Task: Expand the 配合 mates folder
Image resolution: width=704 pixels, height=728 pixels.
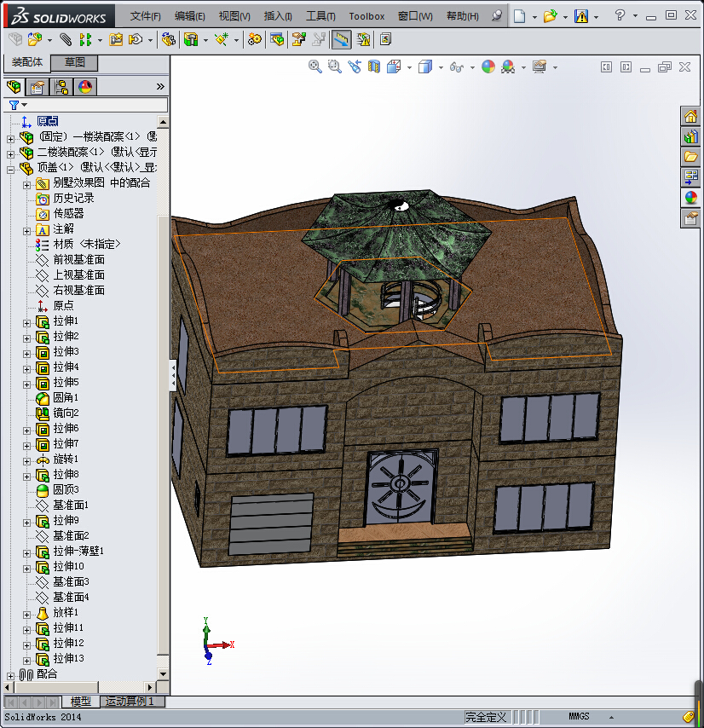Action: point(10,674)
